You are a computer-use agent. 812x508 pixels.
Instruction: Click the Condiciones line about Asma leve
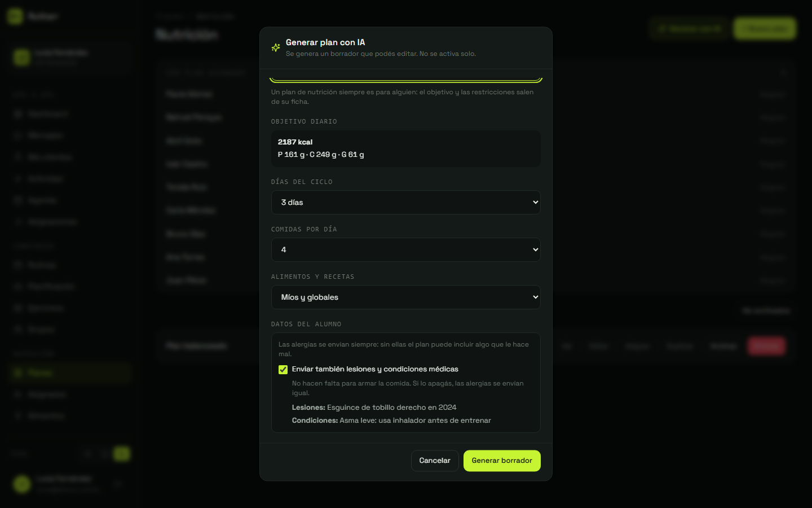(391, 421)
